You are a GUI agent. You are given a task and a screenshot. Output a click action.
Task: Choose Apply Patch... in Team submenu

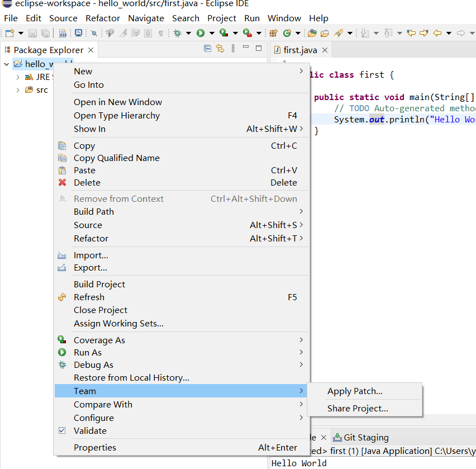coord(365,391)
